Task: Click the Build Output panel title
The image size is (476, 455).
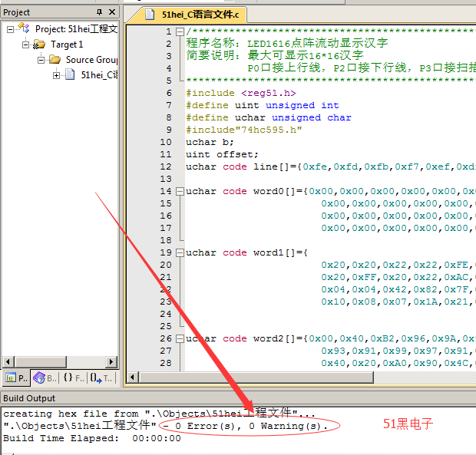Action: 29,398
